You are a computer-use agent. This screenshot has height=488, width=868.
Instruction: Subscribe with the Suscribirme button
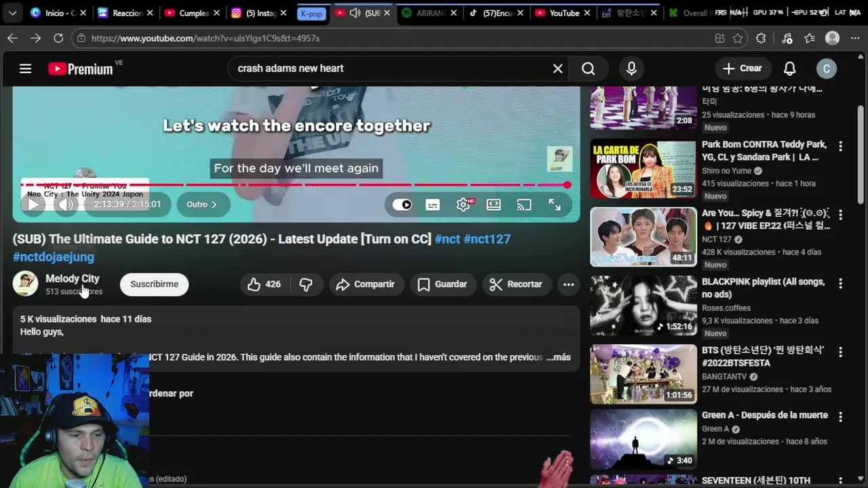coord(154,284)
